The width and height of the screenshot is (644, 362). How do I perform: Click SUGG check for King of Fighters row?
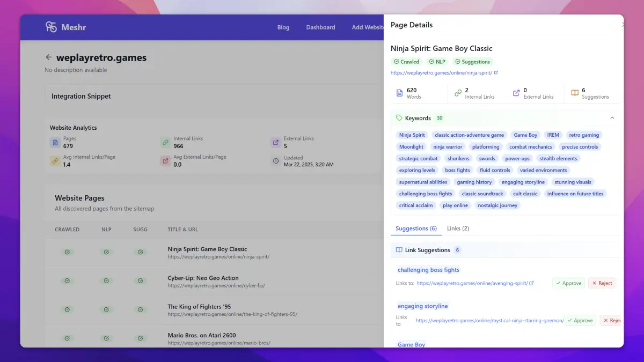click(140, 310)
